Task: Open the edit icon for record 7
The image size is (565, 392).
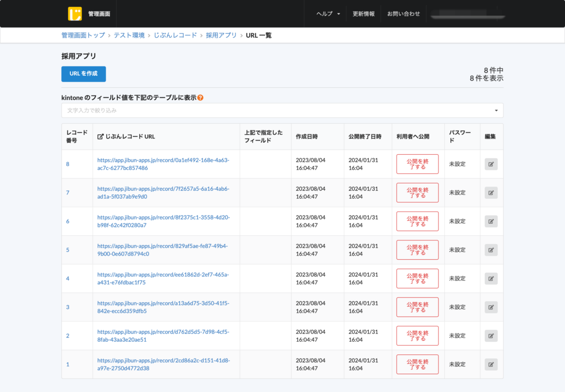Action: 491,193
